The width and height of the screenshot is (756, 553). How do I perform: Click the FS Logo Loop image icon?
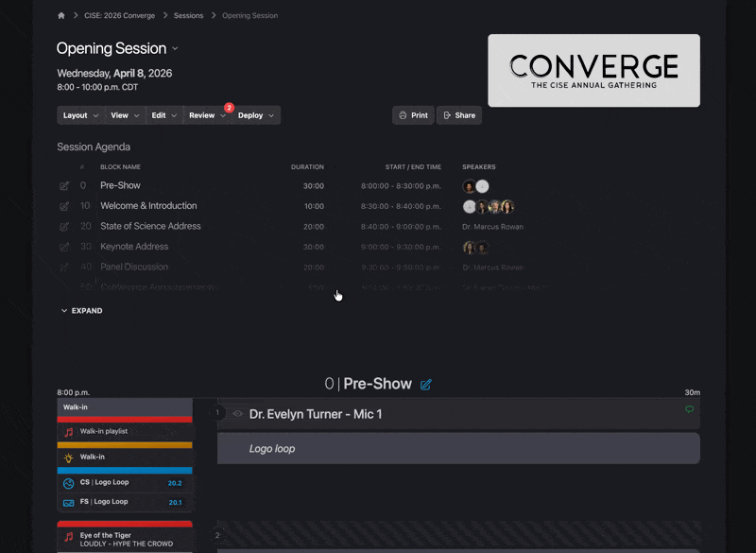click(x=68, y=502)
